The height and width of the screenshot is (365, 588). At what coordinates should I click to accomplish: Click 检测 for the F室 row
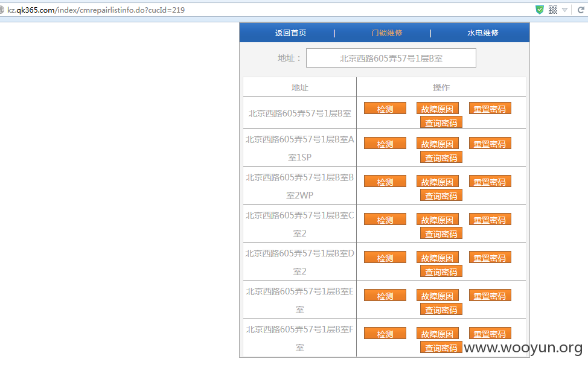[x=385, y=333]
